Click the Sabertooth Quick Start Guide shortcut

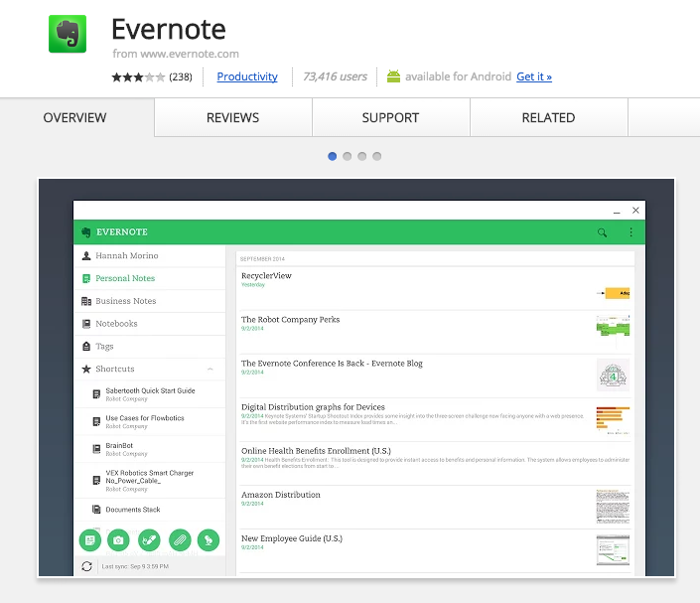pyautogui.click(x=150, y=394)
